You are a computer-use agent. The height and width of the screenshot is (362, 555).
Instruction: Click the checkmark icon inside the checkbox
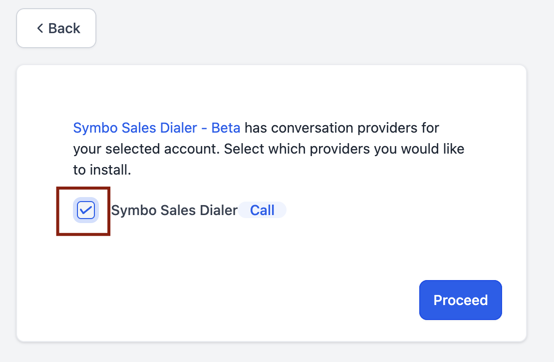86,210
